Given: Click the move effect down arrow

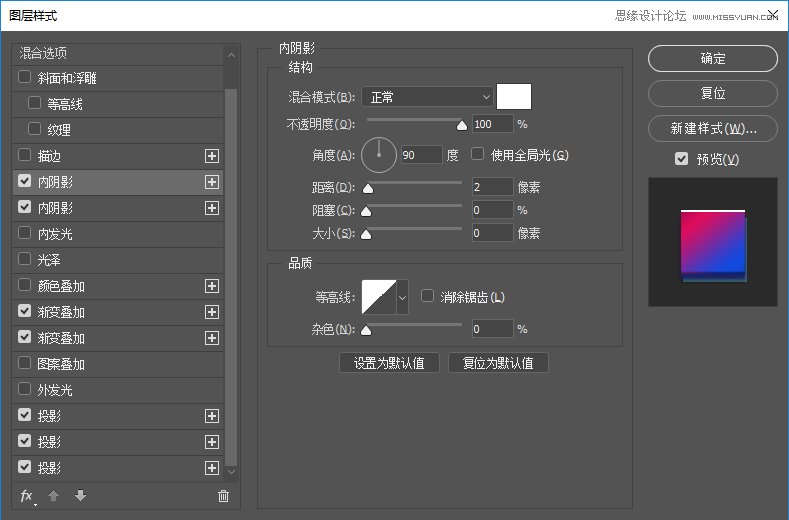Looking at the screenshot, I should [80, 496].
